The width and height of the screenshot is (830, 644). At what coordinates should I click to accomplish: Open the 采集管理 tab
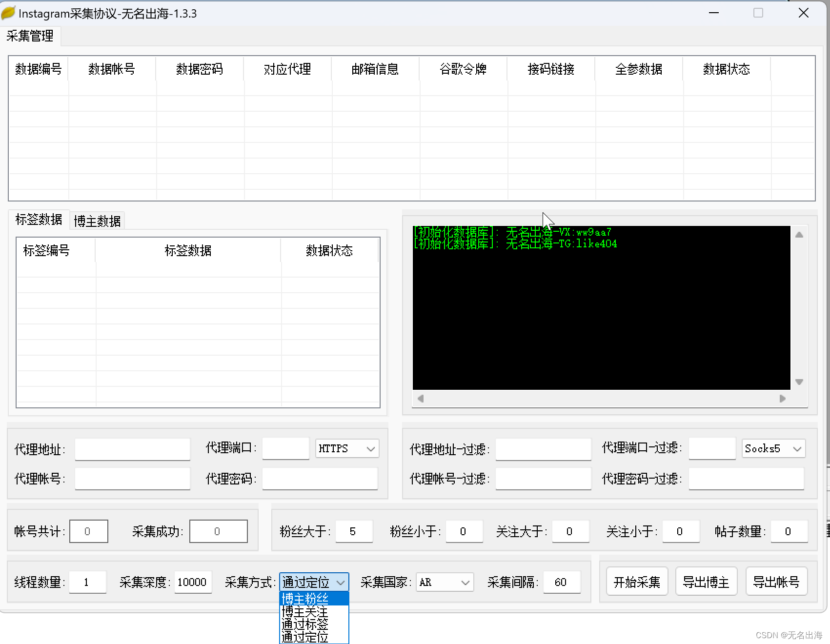coord(30,36)
